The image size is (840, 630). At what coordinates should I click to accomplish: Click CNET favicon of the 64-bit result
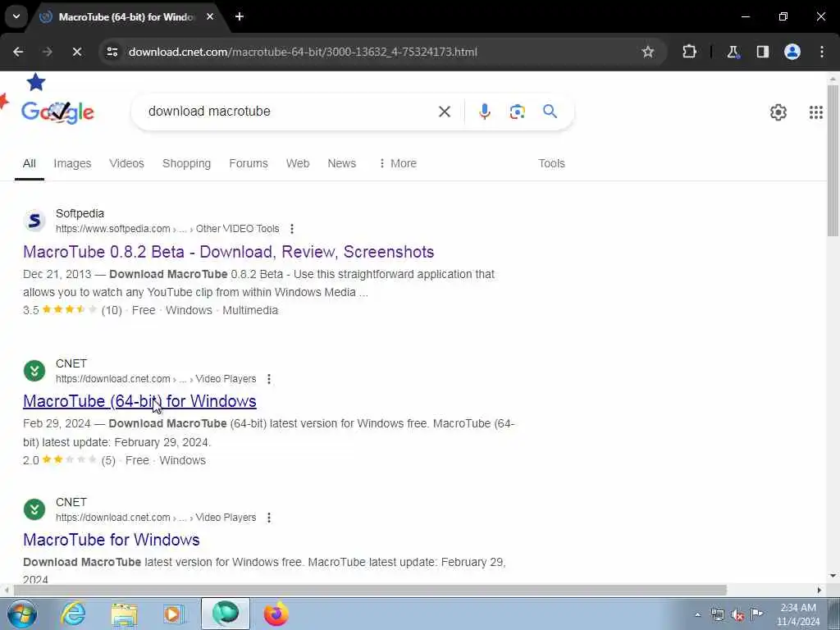(34, 371)
